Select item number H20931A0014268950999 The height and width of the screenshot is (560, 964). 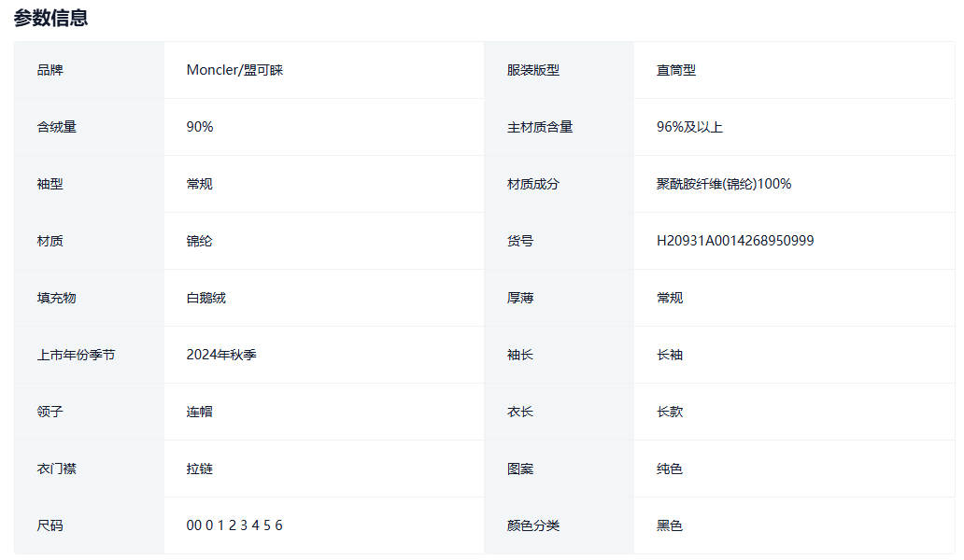coord(735,241)
